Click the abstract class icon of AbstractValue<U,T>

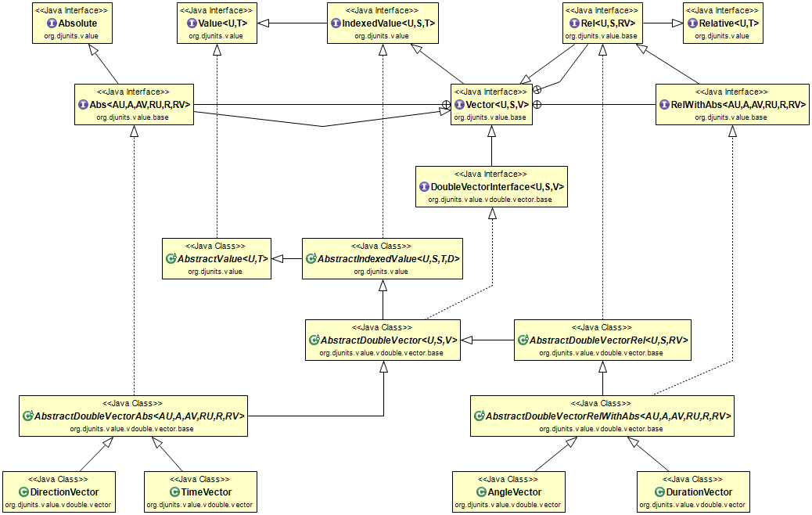171,259
